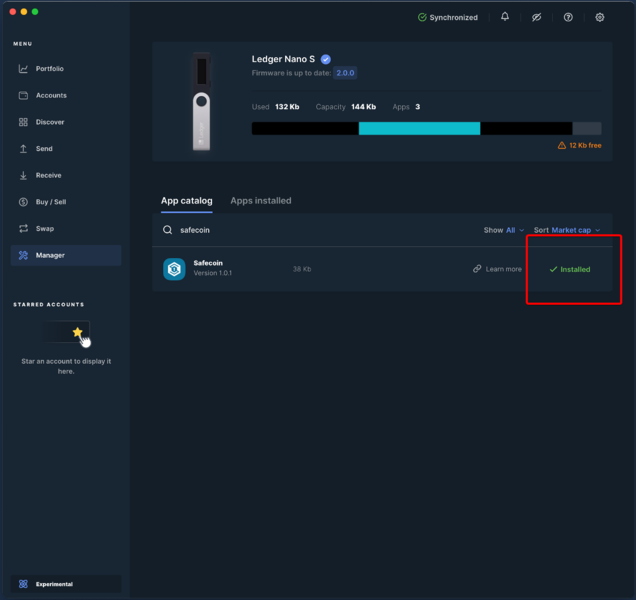This screenshot has width=636, height=600.
Task: Click the Send menu label
Action: coord(44,149)
